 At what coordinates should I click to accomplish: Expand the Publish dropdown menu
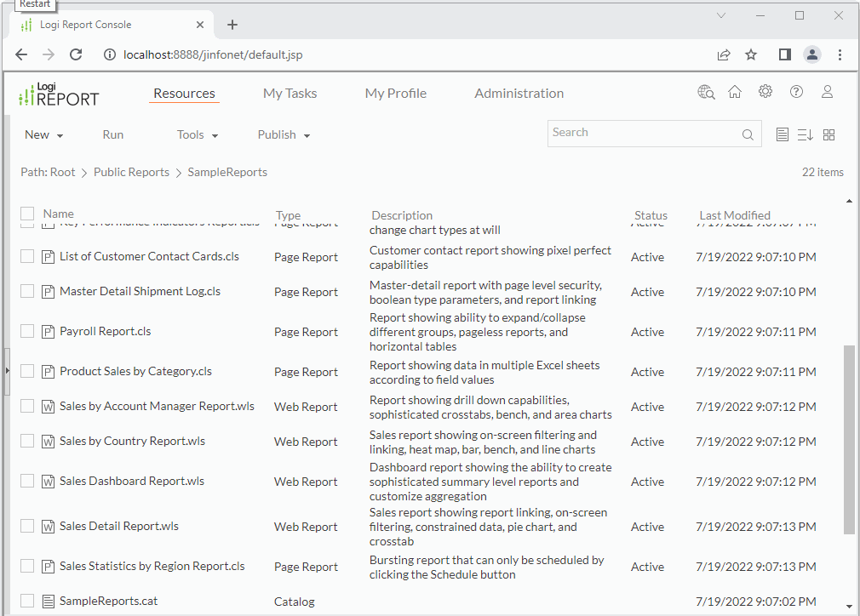pyautogui.click(x=284, y=134)
